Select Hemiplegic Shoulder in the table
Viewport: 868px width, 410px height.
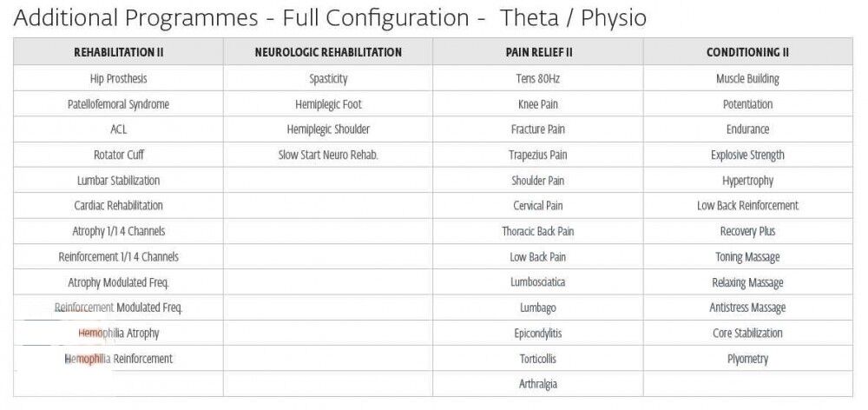click(328, 129)
